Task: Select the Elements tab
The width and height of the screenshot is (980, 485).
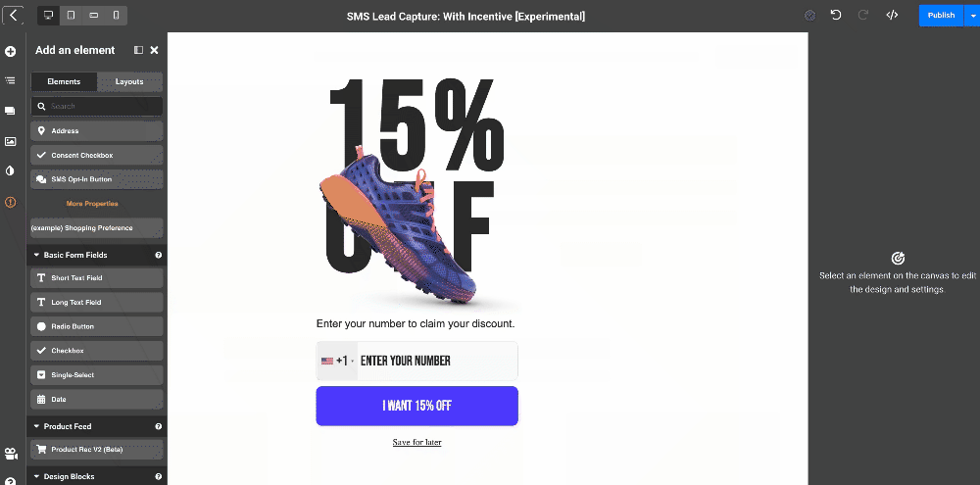Action: [x=64, y=81]
